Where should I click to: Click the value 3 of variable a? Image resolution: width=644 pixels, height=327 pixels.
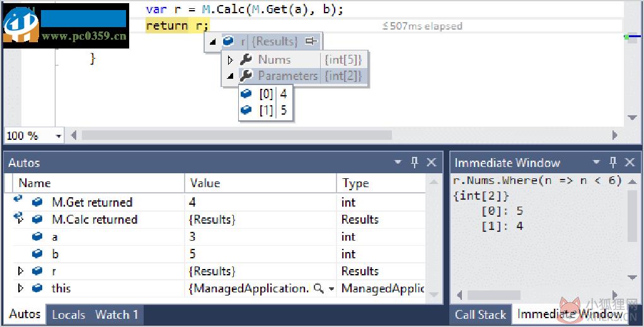point(192,237)
